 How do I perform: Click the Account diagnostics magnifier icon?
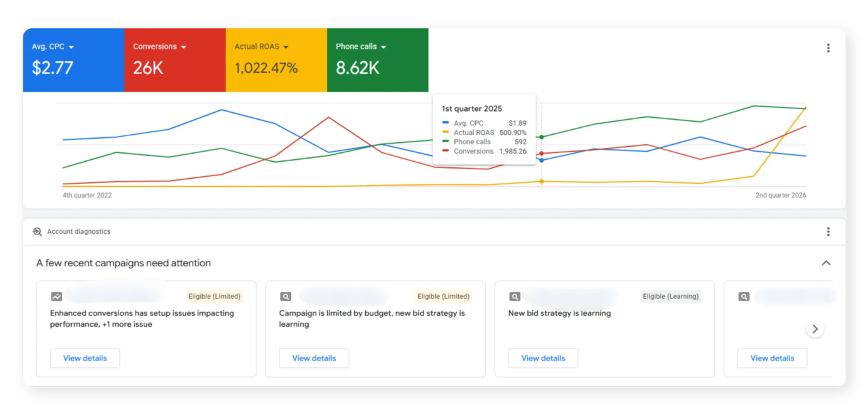37,232
